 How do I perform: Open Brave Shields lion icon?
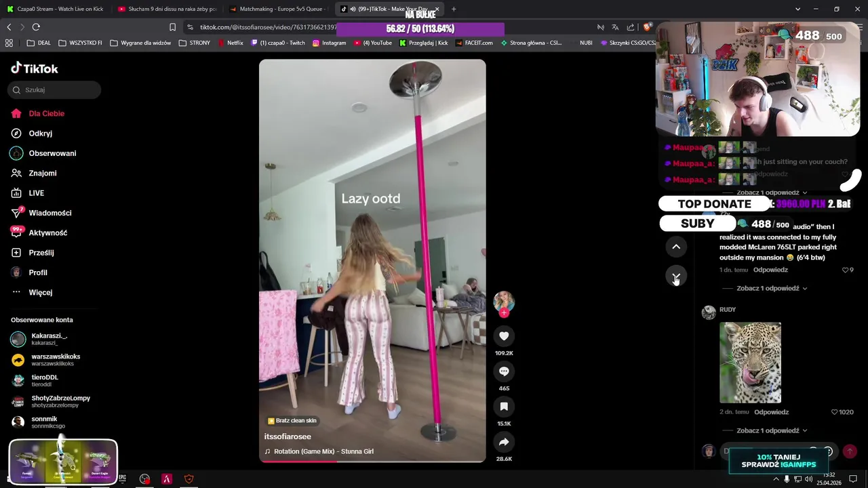pos(648,27)
